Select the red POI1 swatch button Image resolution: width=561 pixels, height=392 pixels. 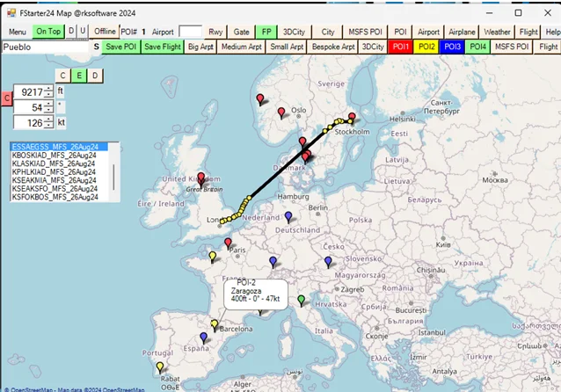pos(400,47)
